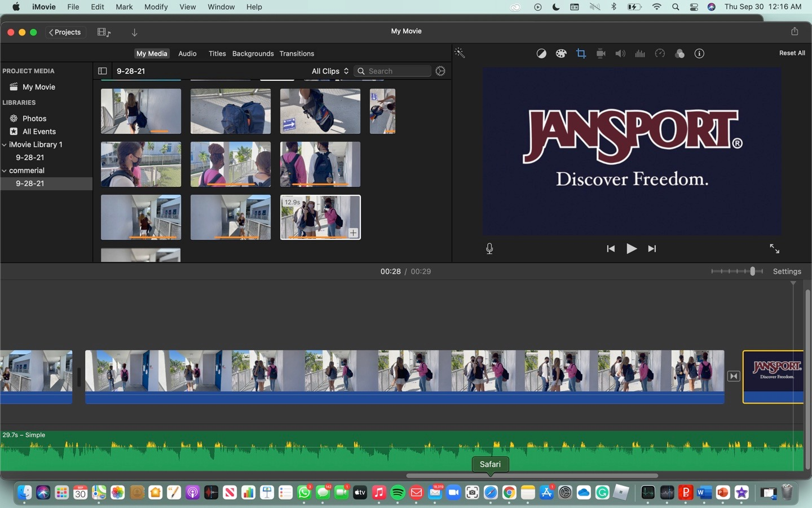Select the Cropping tool
Viewport: 812px width, 508px height.
[581, 54]
